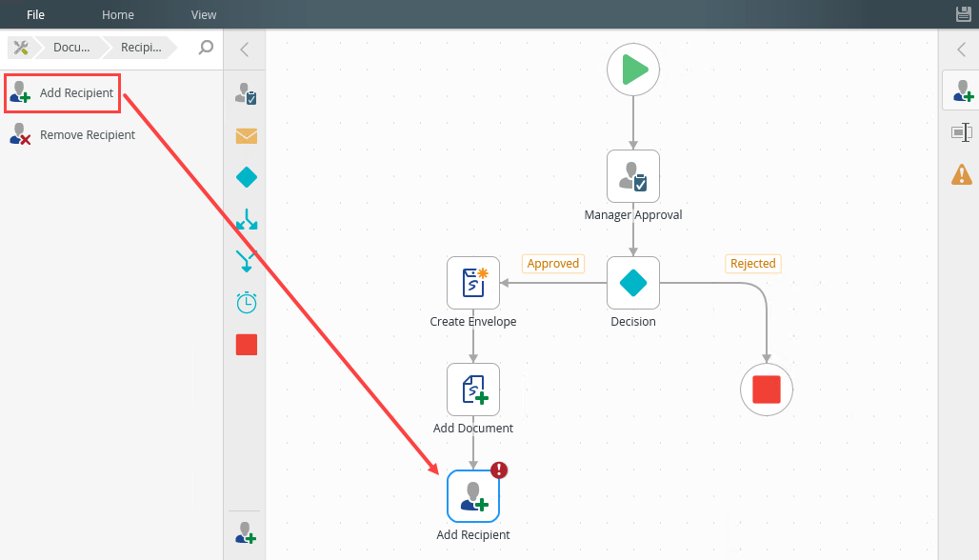Switch to the Home tab

tap(118, 14)
